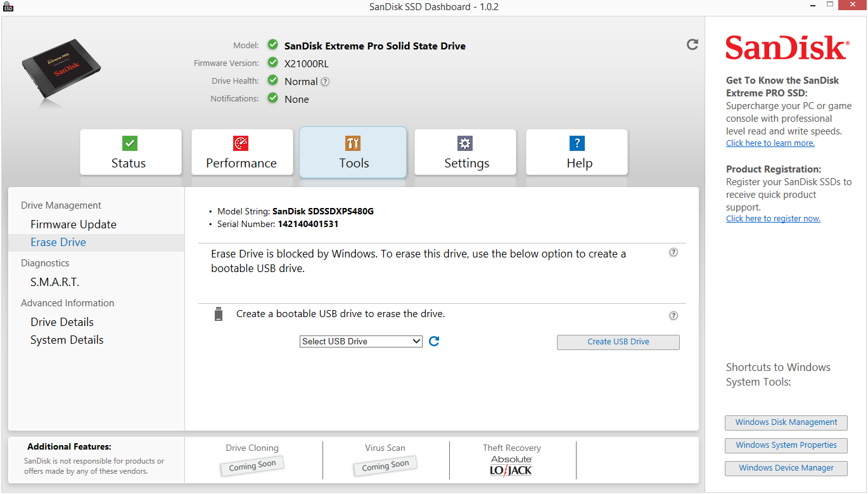Click the green check next to Model

click(272, 45)
